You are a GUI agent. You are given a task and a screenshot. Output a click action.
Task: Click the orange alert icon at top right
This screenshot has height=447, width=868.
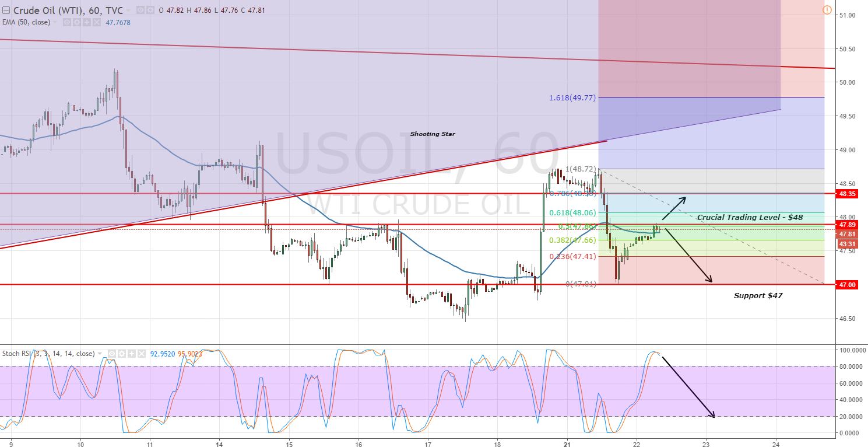[827, 10]
